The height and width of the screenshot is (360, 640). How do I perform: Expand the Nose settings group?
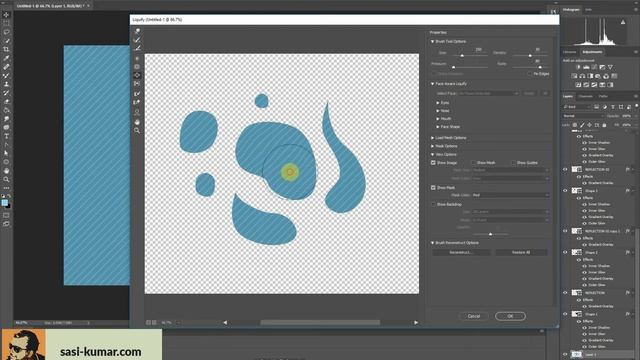point(438,111)
